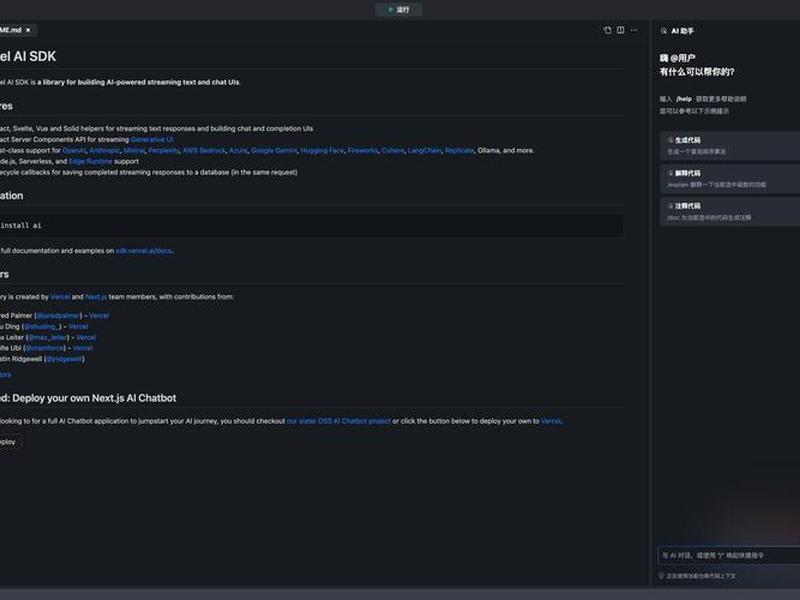This screenshot has height=600, width=800.
Task: Open Vercel link on the Ding row
Action: (x=78, y=327)
